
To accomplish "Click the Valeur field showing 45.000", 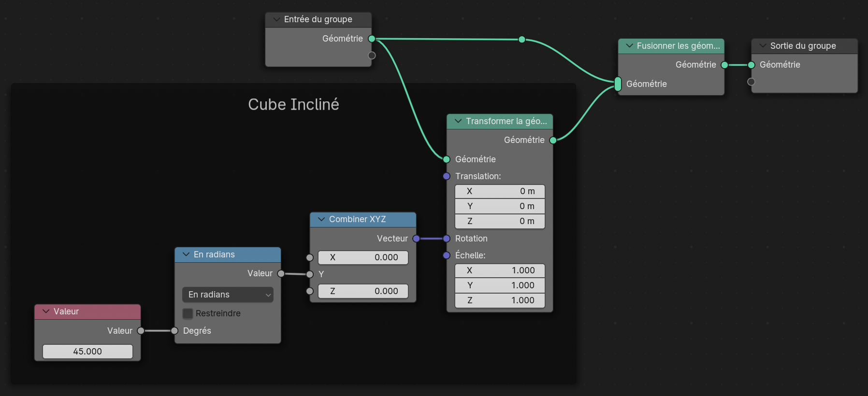I will click(x=87, y=352).
